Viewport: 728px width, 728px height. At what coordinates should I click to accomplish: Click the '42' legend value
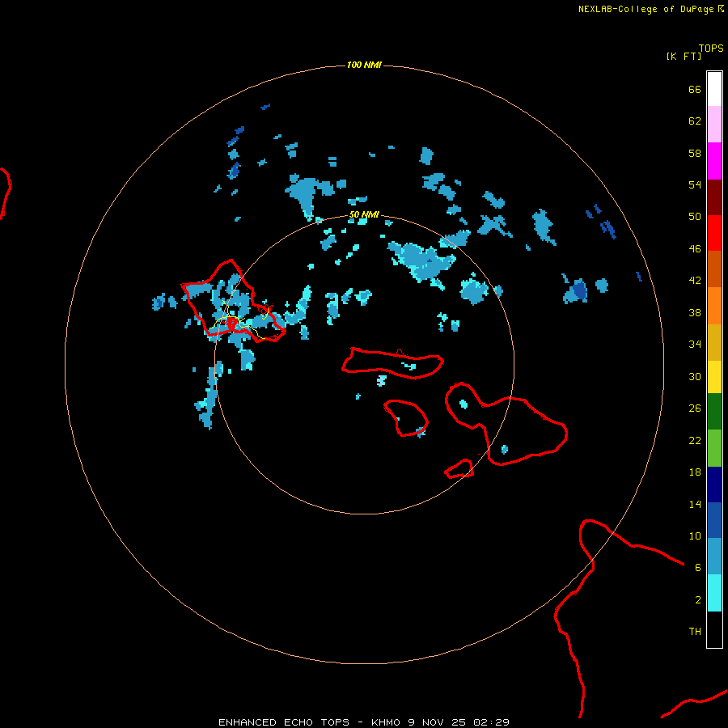(695, 281)
